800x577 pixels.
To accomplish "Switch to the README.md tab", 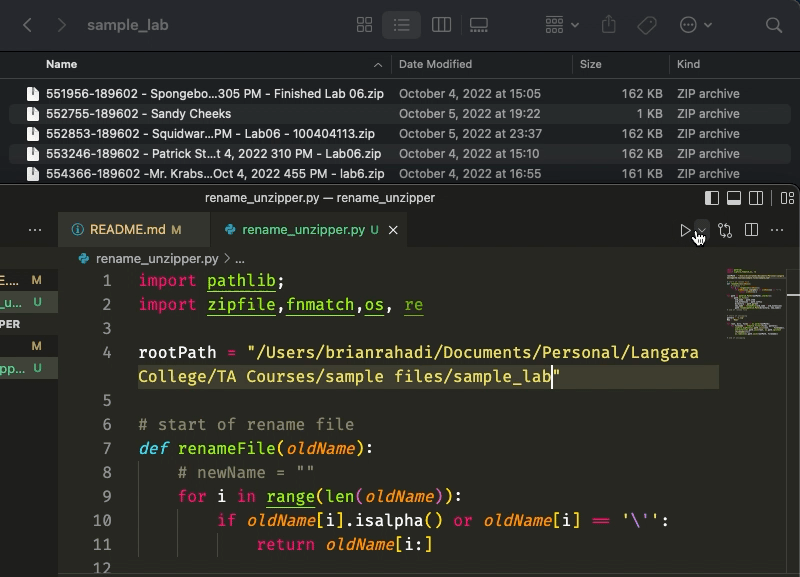I will [x=127, y=230].
